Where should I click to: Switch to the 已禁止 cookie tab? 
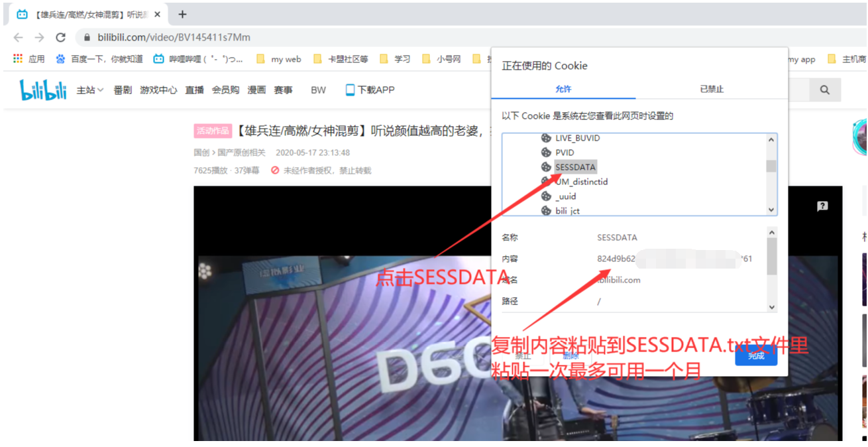point(712,89)
